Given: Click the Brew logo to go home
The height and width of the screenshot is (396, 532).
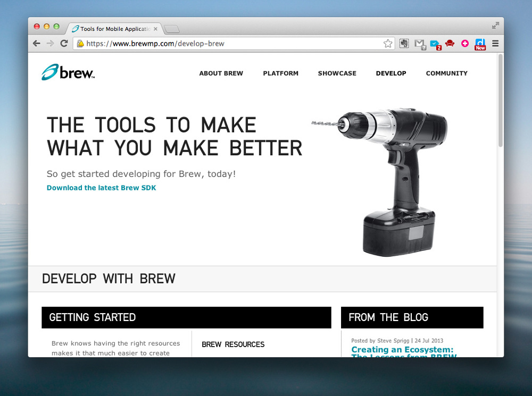Looking at the screenshot, I should pos(68,72).
